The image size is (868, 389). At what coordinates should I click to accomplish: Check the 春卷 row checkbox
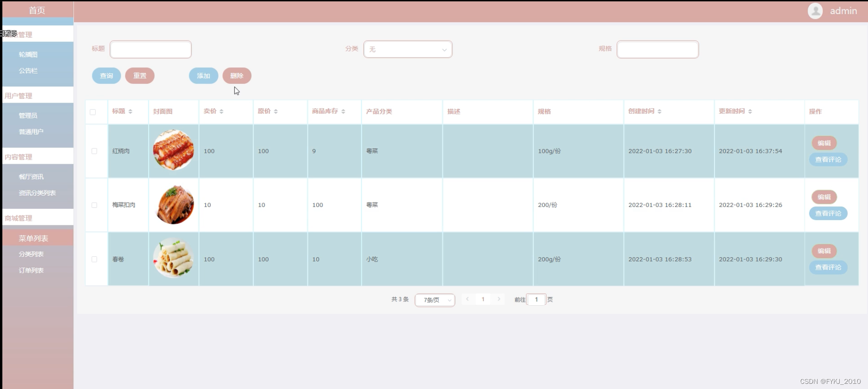(x=94, y=259)
